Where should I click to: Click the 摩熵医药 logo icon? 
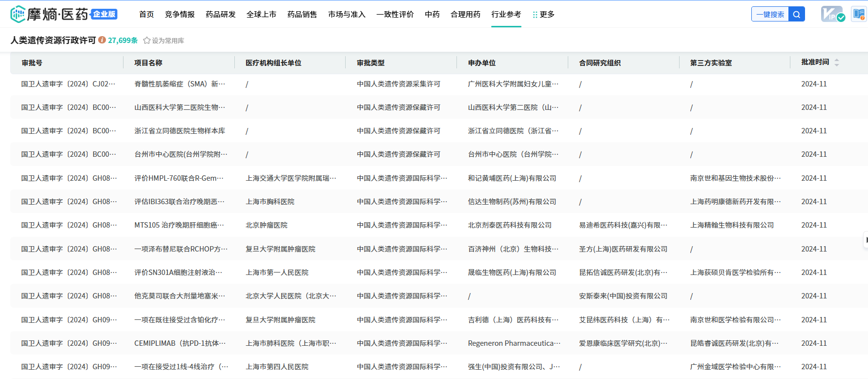point(18,14)
